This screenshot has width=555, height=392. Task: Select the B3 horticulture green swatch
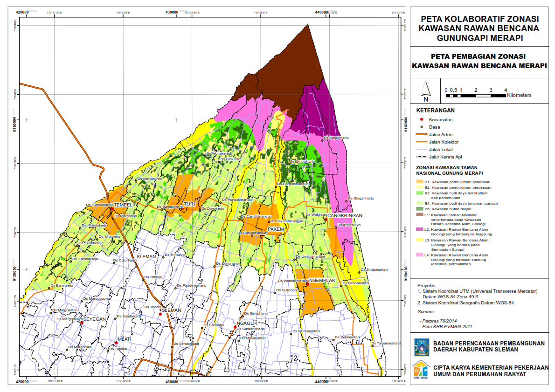tap(420, 193)
